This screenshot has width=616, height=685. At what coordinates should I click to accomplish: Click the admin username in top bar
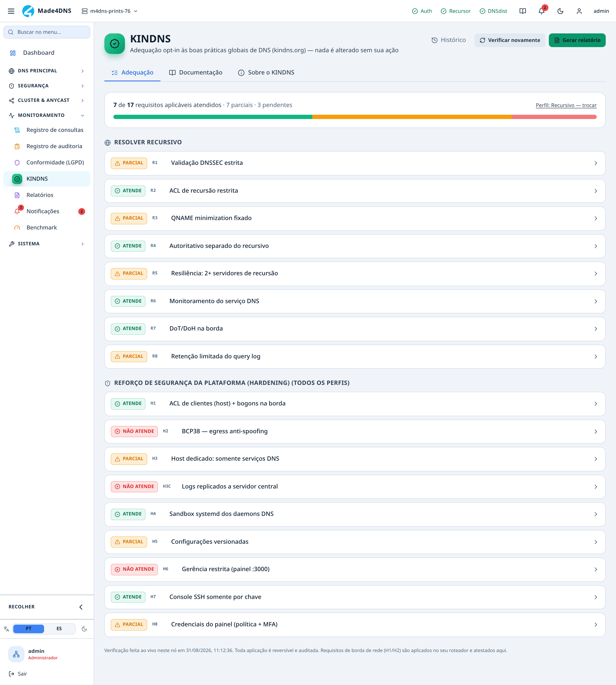(x=601, y=11)
